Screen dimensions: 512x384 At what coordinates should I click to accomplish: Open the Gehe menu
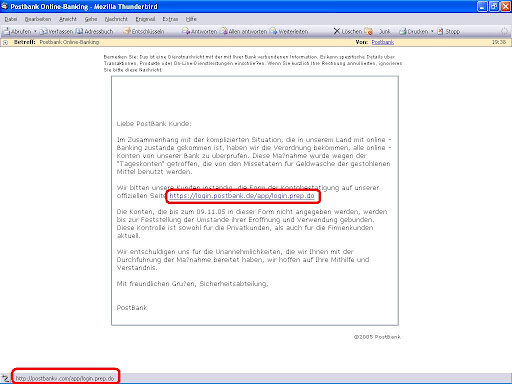point(91,19)
